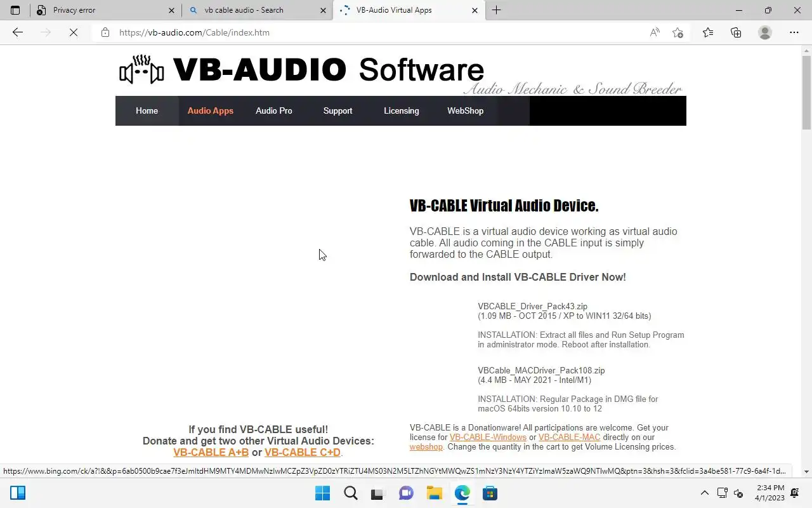Switch to the vb cable audio Search tab
Screen dimensions: 812x508
tap(257, 10)
